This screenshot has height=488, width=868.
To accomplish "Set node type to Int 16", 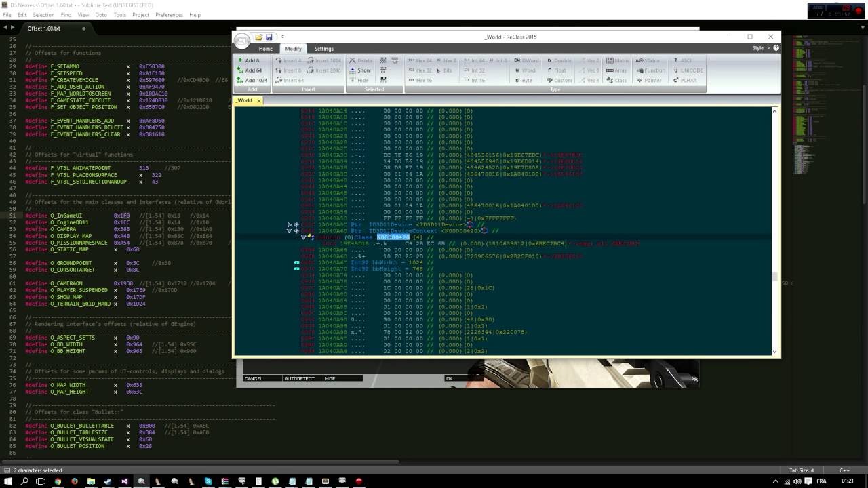I will [x=474, y=81].
